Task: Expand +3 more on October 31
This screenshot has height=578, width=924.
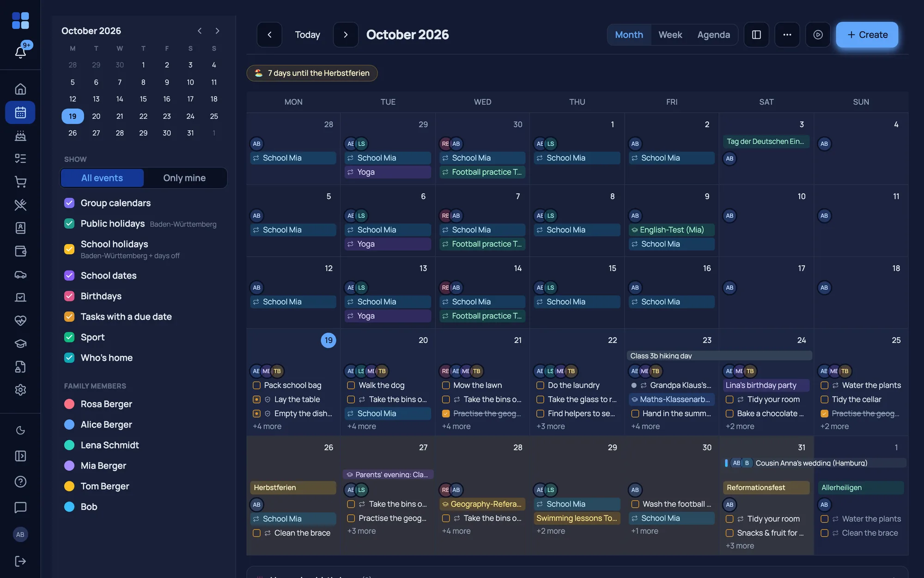Action: click(740, 546)
